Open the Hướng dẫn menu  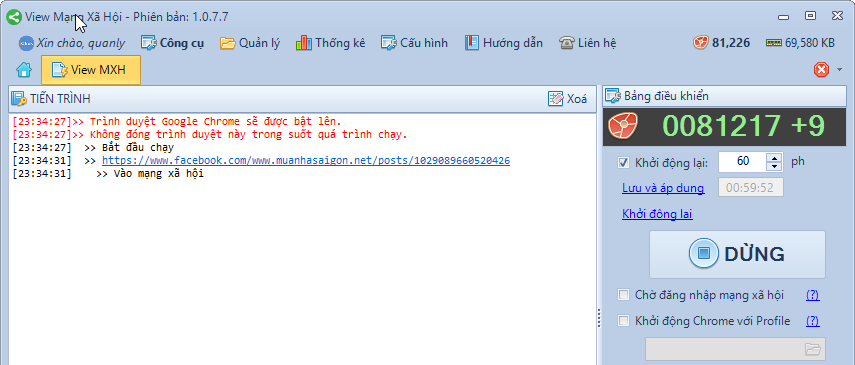coord(503,43)
